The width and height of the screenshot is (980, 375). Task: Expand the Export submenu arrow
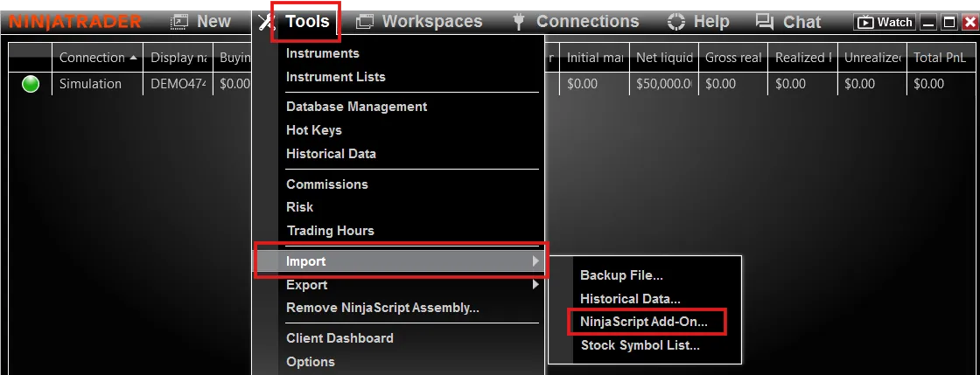click(x=535, y=285)
